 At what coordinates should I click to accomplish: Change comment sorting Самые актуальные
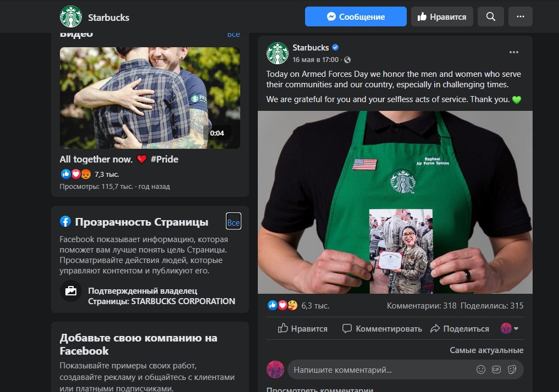(x=486, y=350)
